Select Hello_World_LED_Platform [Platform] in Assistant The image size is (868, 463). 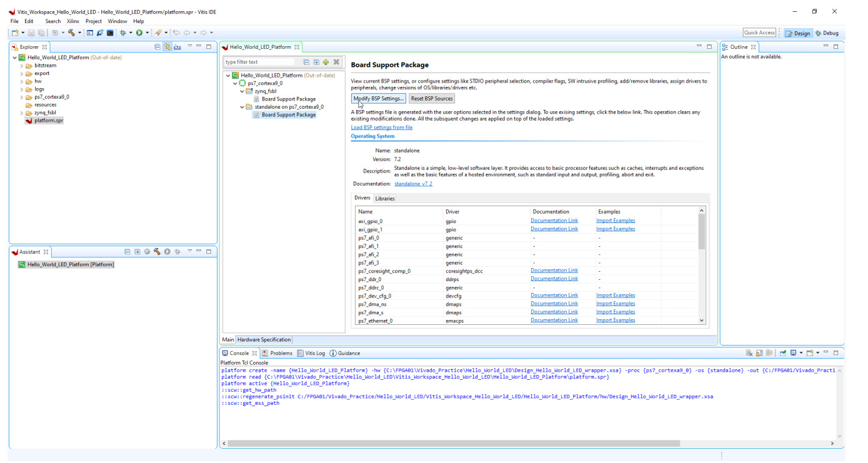tap(66, 264)
